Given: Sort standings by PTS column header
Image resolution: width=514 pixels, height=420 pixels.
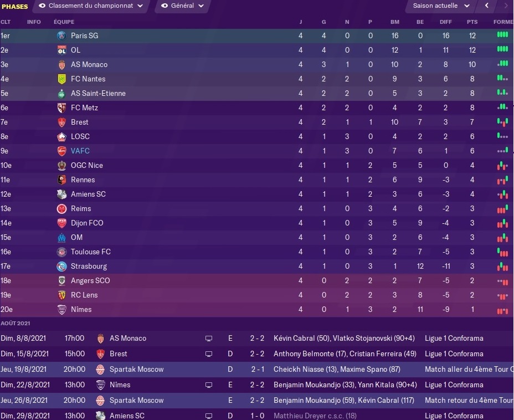Looking at the screenshot, I should (472, 22).
